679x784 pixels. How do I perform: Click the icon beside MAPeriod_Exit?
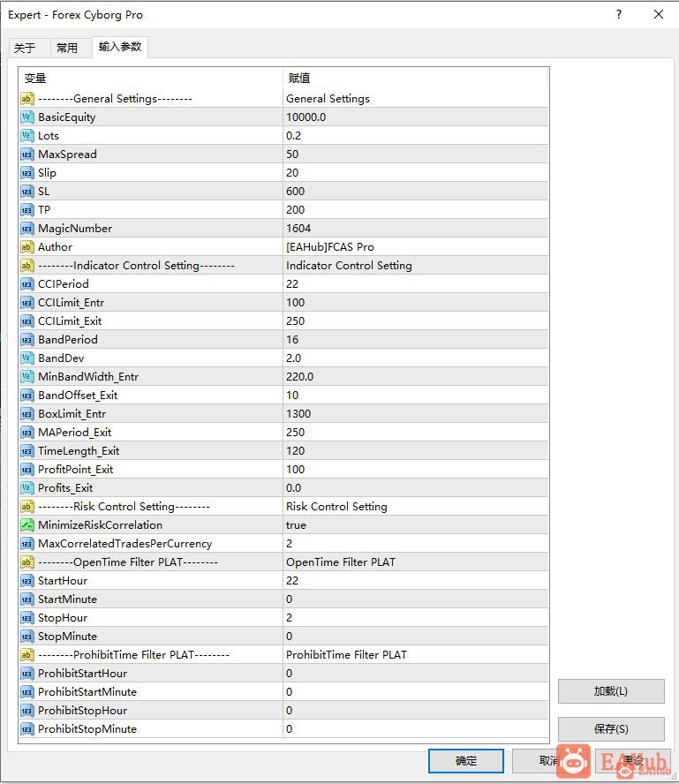coord(27,432)
